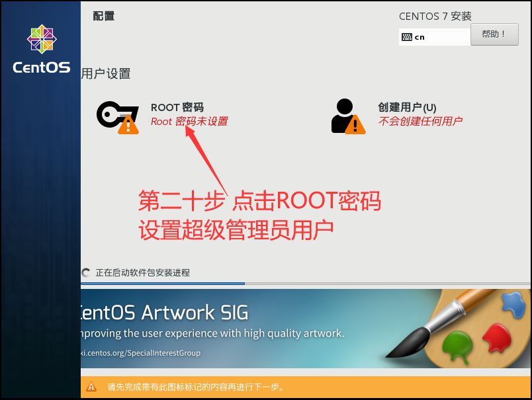
Task: Click the 用户设置 section title
Action: (106, 73)
